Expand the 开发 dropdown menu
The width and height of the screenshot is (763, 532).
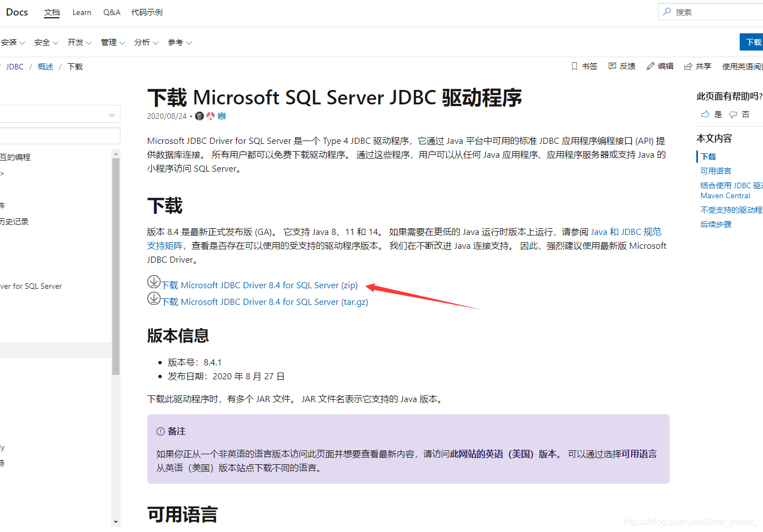click(79, 42)
